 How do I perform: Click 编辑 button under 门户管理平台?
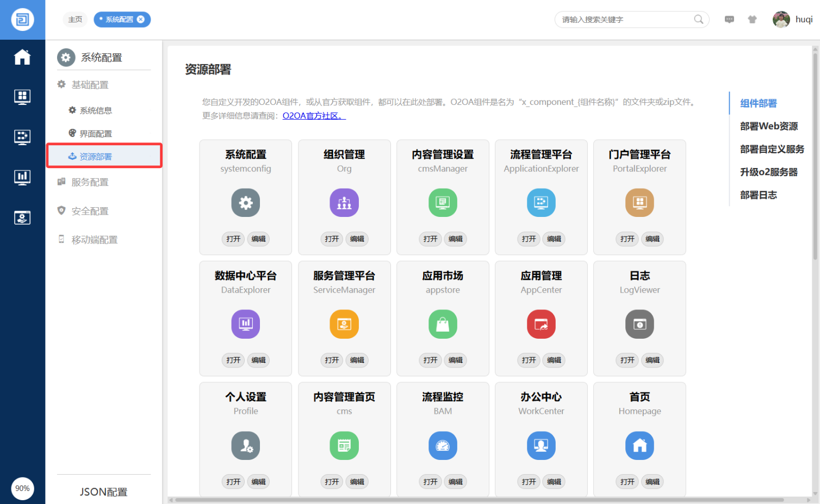point(653,239)
